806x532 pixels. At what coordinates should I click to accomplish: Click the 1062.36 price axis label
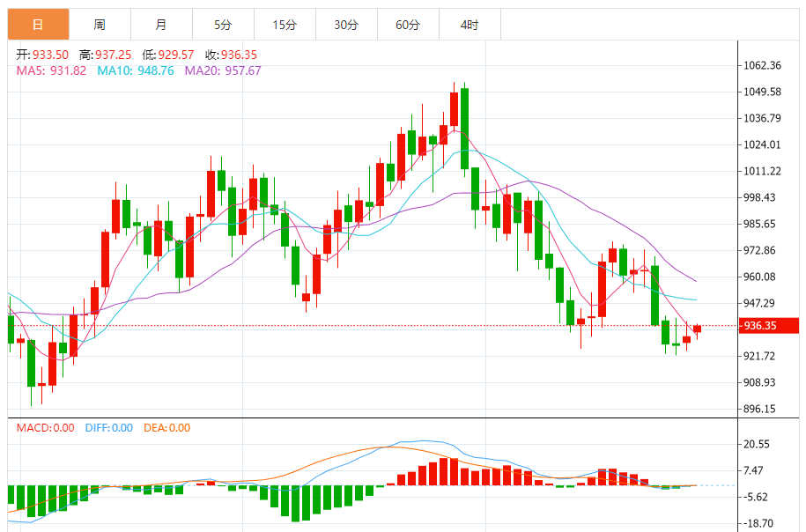point(762,65)
